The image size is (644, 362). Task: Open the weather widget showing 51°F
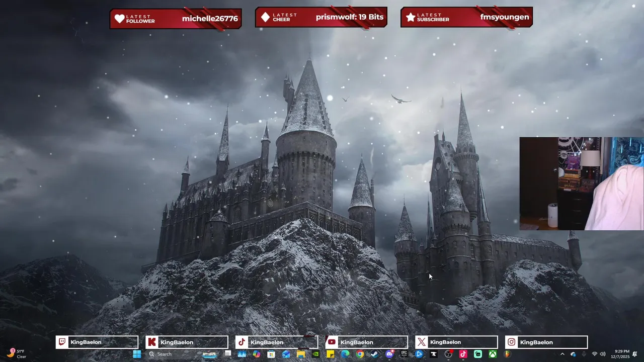pos(16,354)
